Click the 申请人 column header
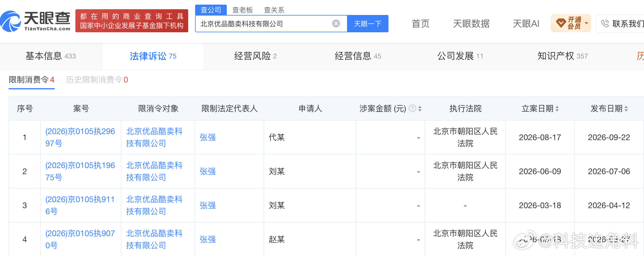 click(x=310, y=108)
